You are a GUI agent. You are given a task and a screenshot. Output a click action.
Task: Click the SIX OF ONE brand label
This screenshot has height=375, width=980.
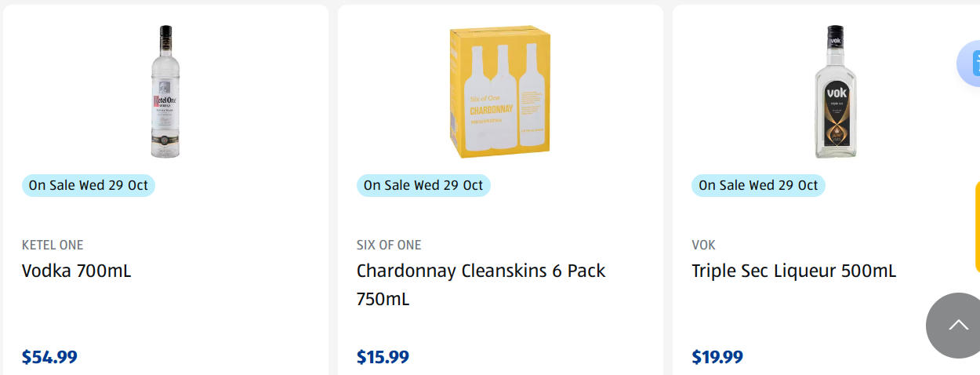389,245
